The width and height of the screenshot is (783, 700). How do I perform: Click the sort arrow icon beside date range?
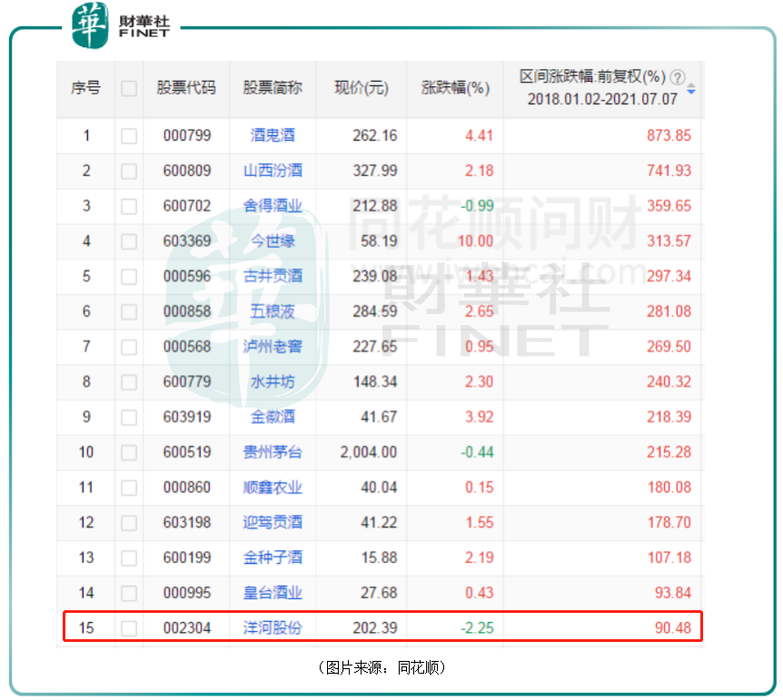point(691,89)
